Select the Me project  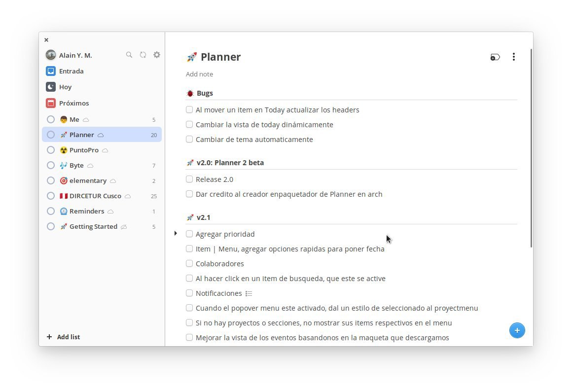click(102, 120)
